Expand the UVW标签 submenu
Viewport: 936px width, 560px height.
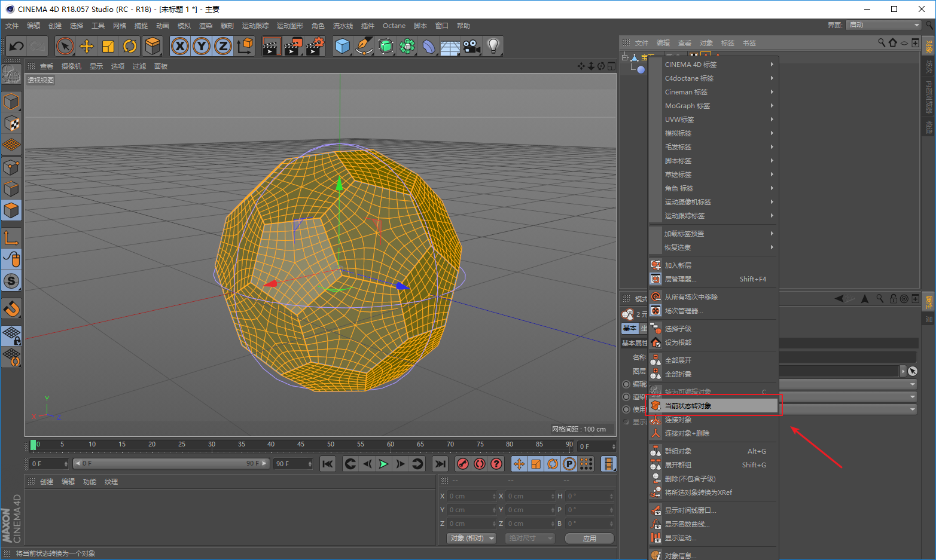tap(713, 120)
